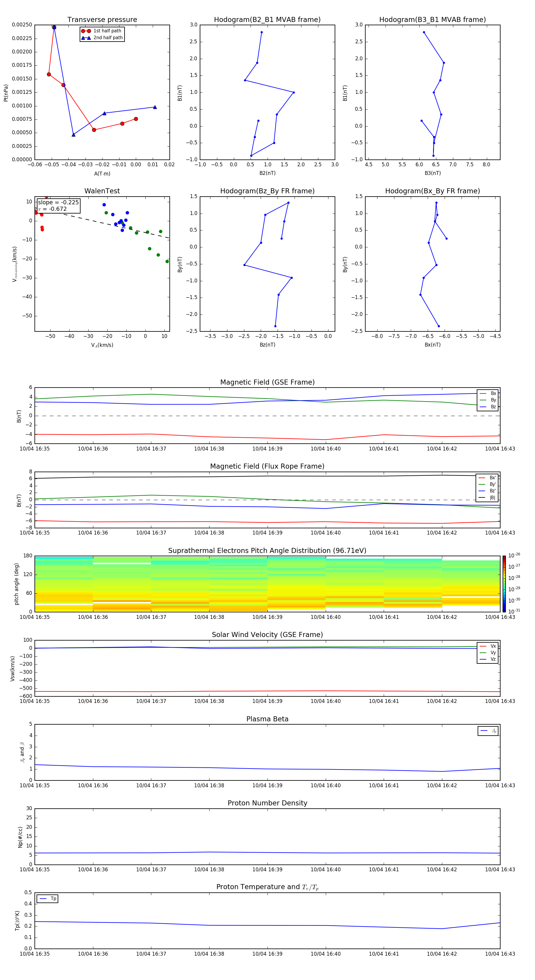
Task: Select the 'Hodogram(Bz_By FR frame)' title
Action: click(267, 191)
